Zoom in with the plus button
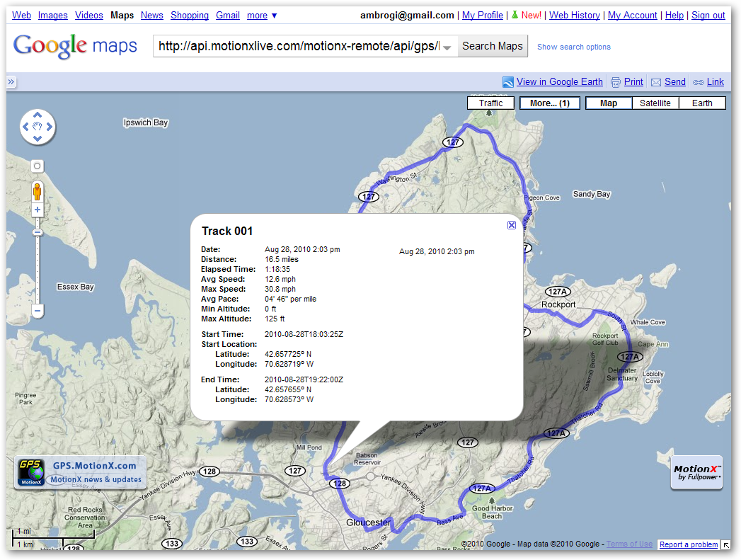 (x=38, y=210)
